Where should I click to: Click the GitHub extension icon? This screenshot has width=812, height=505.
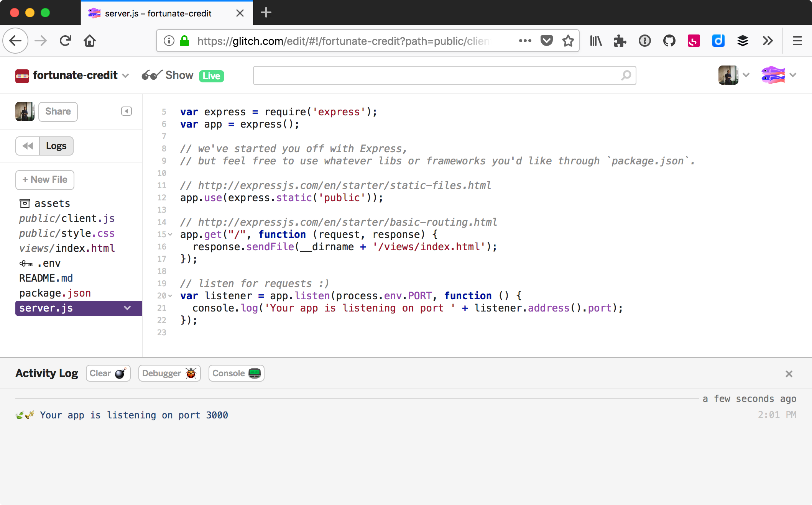coord(669,41)
